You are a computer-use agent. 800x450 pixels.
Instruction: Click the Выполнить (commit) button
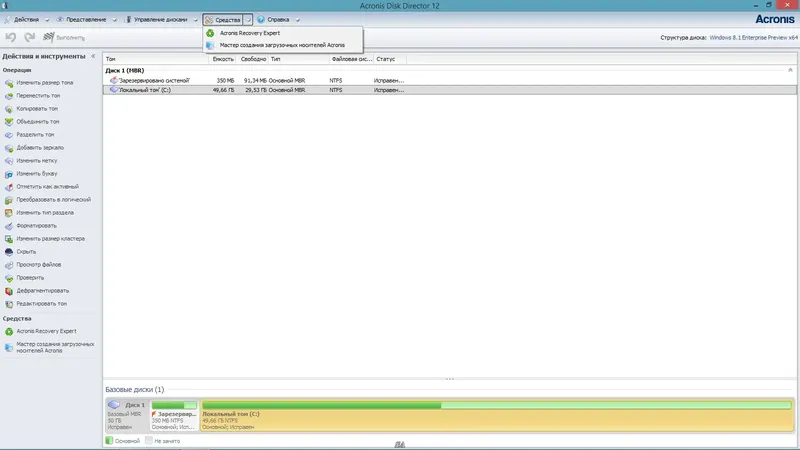point(64,37)
